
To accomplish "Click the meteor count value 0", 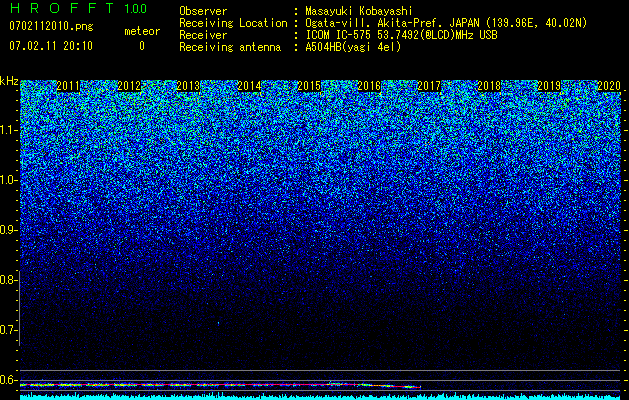I will (142, 46).
